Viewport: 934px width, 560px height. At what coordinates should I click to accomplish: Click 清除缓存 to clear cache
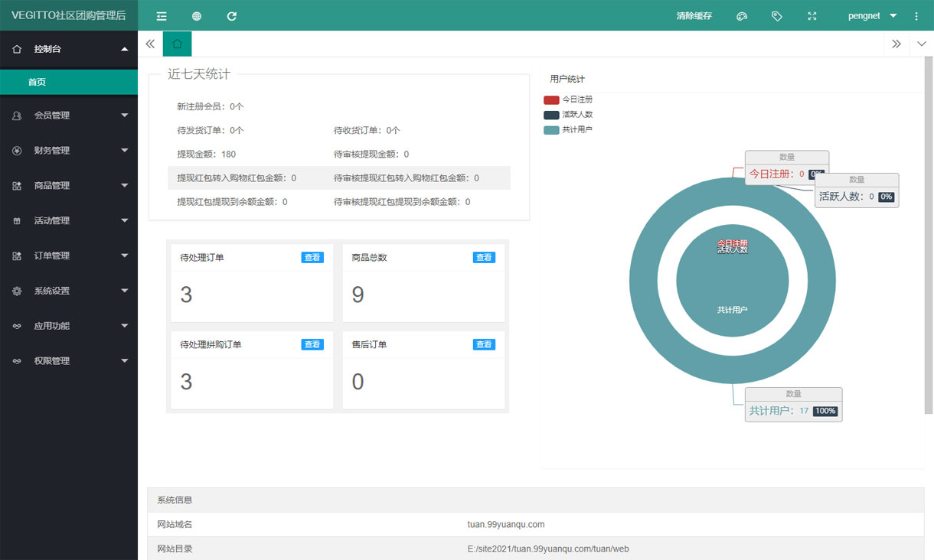tap(694, 16)
